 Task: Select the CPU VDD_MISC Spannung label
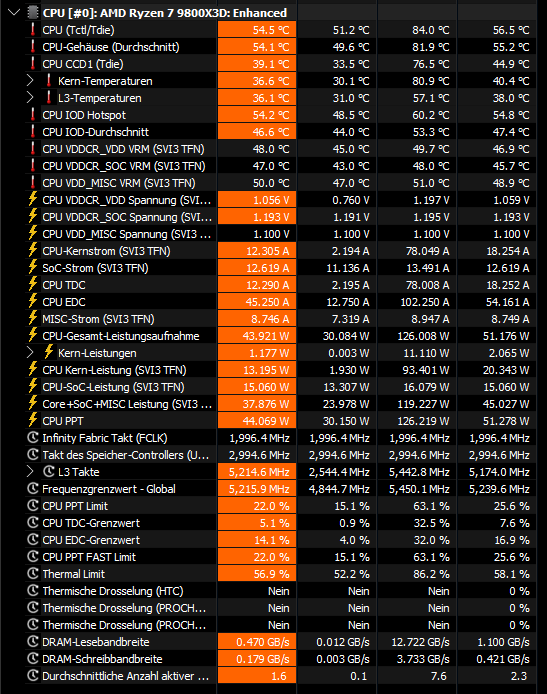[x=127, y=234]
